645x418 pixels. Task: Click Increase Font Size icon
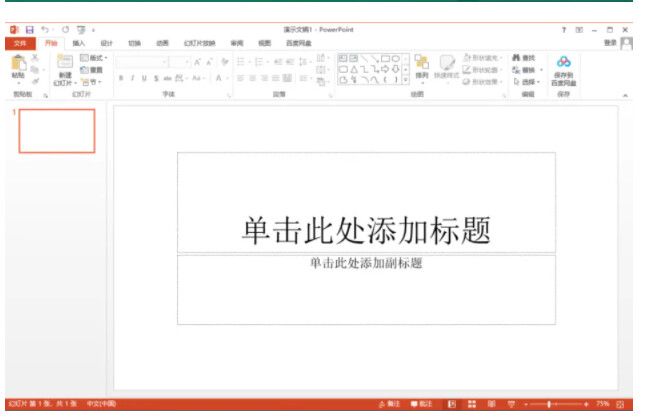tap(197, 62)
